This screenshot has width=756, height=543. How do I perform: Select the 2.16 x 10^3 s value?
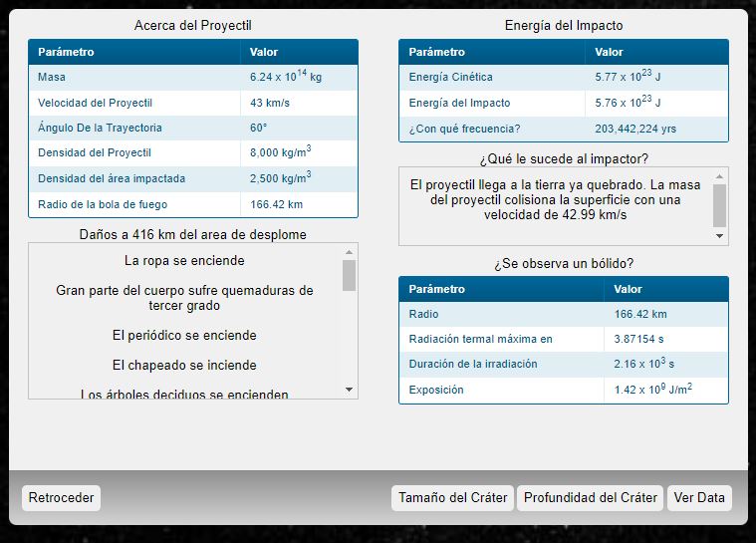[665, 364]
